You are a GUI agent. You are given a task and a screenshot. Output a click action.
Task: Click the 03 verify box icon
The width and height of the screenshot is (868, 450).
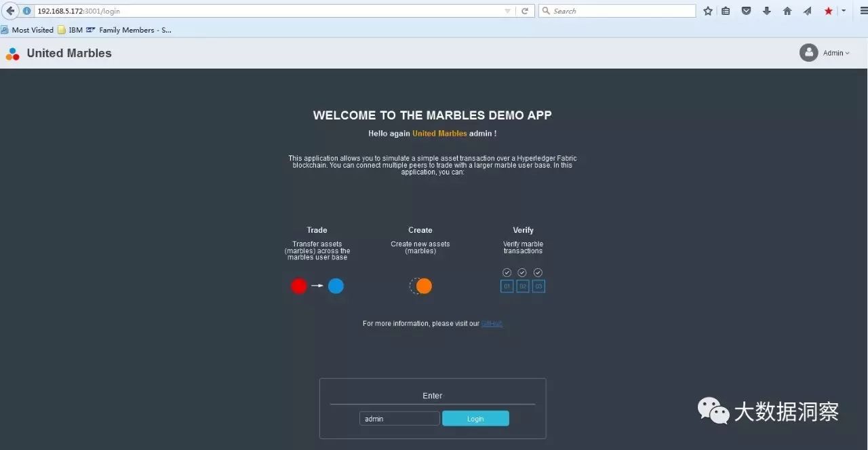[x=538, y=286]
